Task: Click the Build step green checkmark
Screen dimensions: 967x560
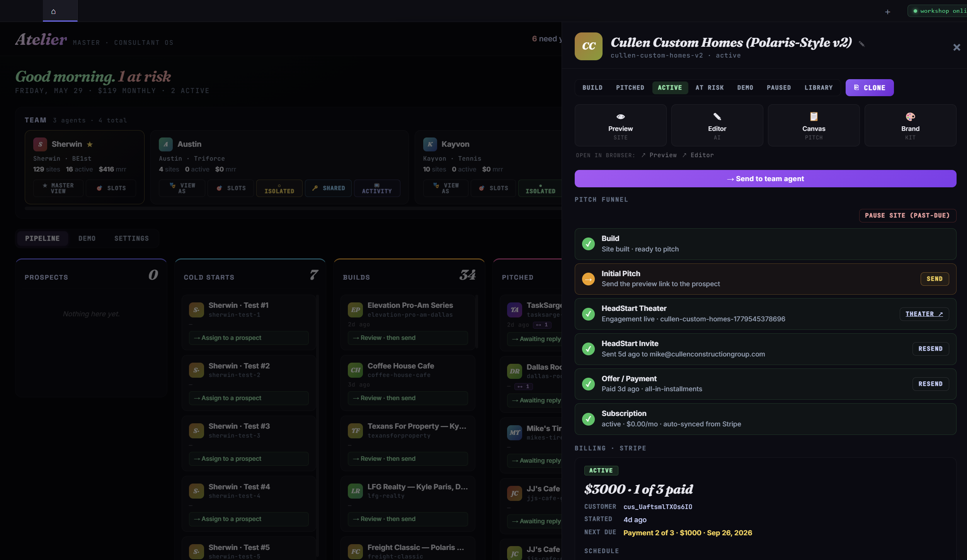Action: tap(588, 244)
